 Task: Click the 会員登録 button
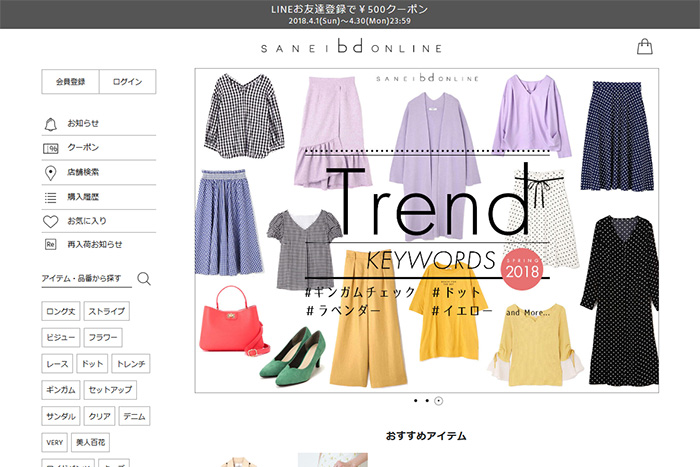point(71,82)
